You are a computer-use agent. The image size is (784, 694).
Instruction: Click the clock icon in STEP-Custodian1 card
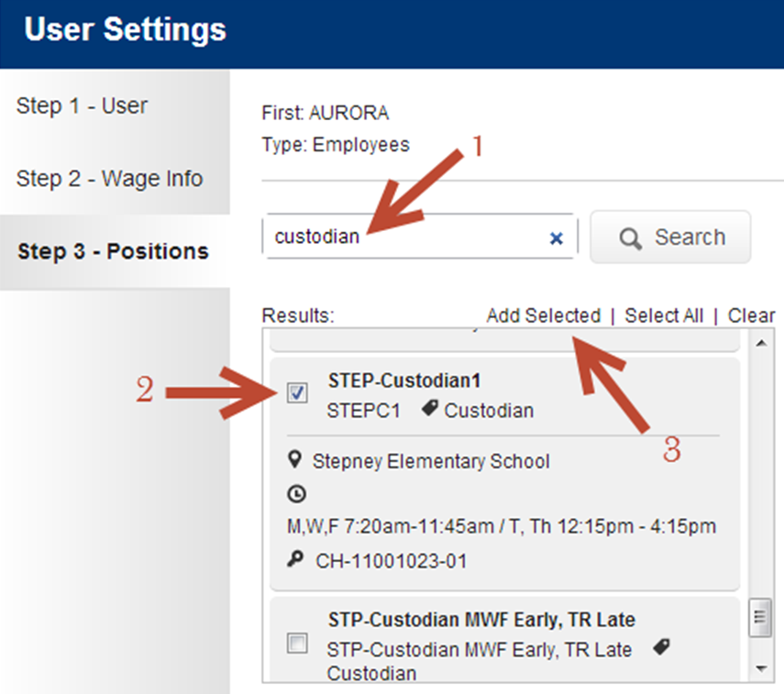pos(297,494)
